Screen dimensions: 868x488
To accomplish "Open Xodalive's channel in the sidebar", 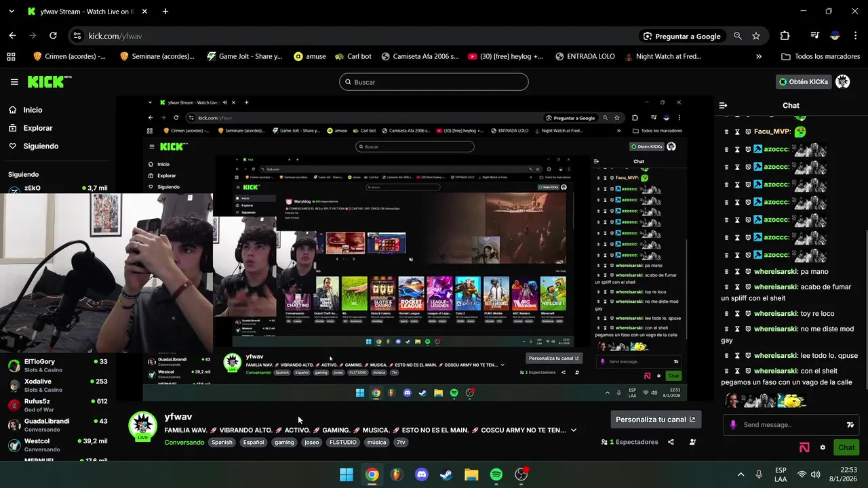I will (x=58, y=385).
